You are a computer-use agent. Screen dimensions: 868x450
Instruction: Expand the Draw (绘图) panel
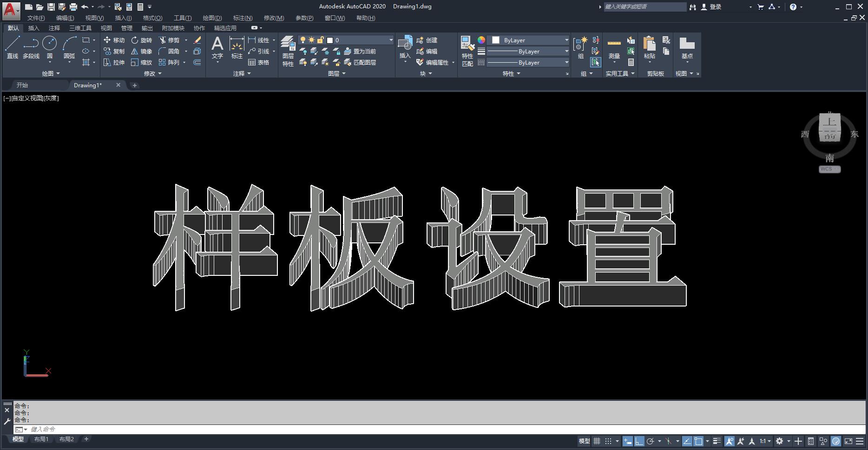(x=51, y=73)
